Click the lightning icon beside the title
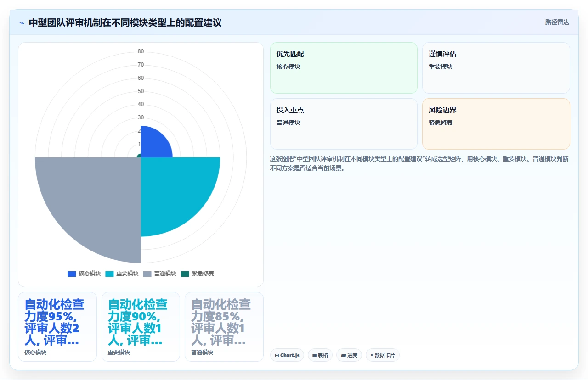This screenshot has width=588, height=380. click(22, 22)
